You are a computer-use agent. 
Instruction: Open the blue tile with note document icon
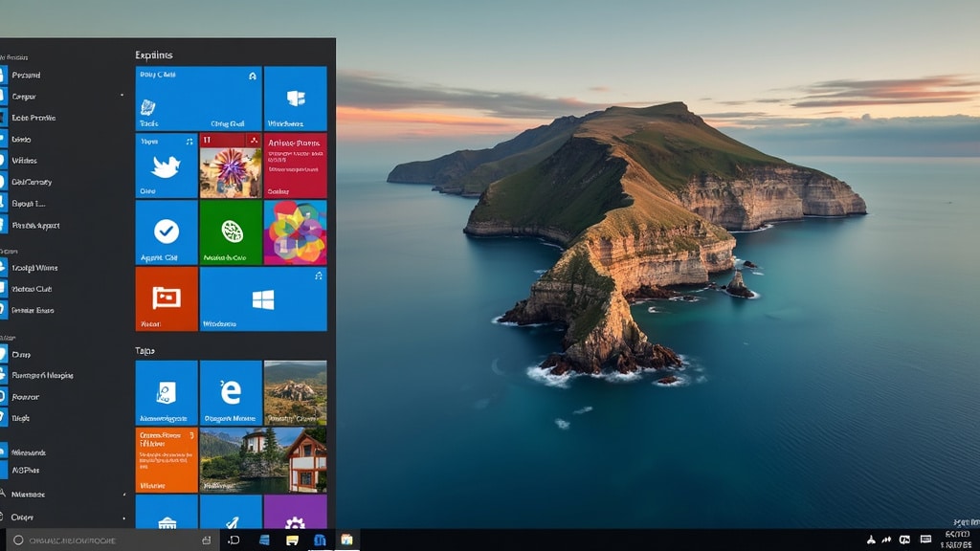point(167,393)
